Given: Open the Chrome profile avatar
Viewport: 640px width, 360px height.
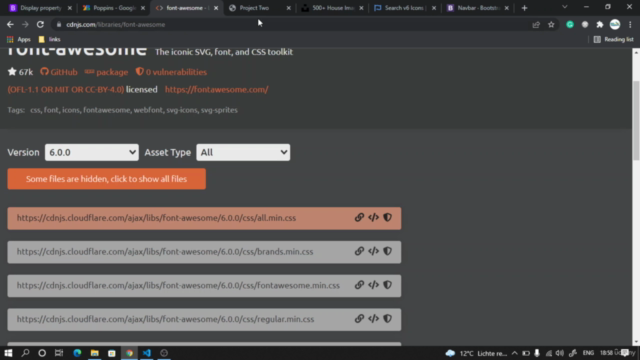Looking at the screenshot, I should coord(615,24).
